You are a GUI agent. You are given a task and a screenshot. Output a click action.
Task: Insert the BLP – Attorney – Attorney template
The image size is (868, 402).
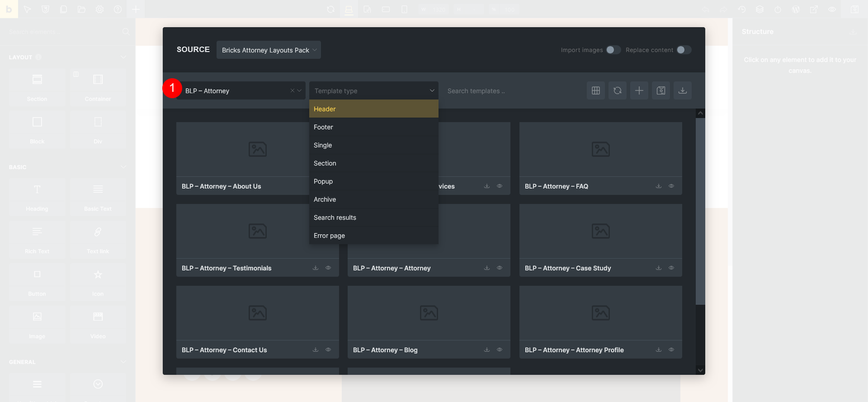[x=487, y=268]
